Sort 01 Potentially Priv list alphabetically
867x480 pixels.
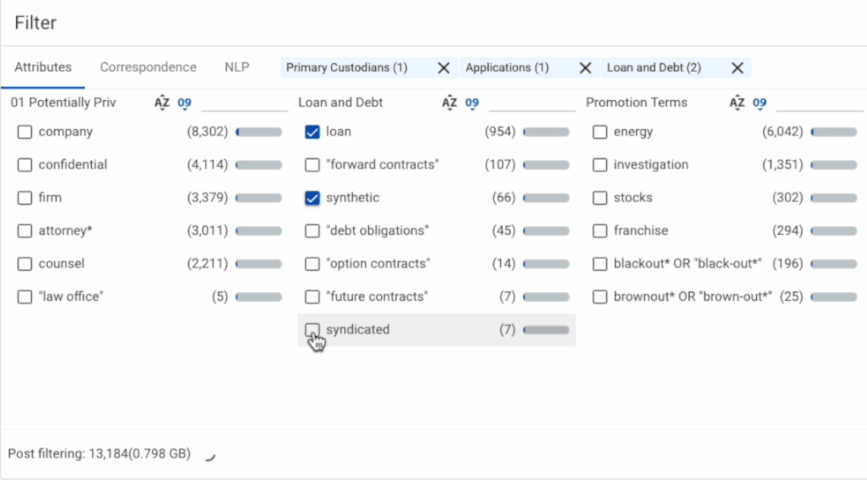pyautogui.click(x=162, y=102)
